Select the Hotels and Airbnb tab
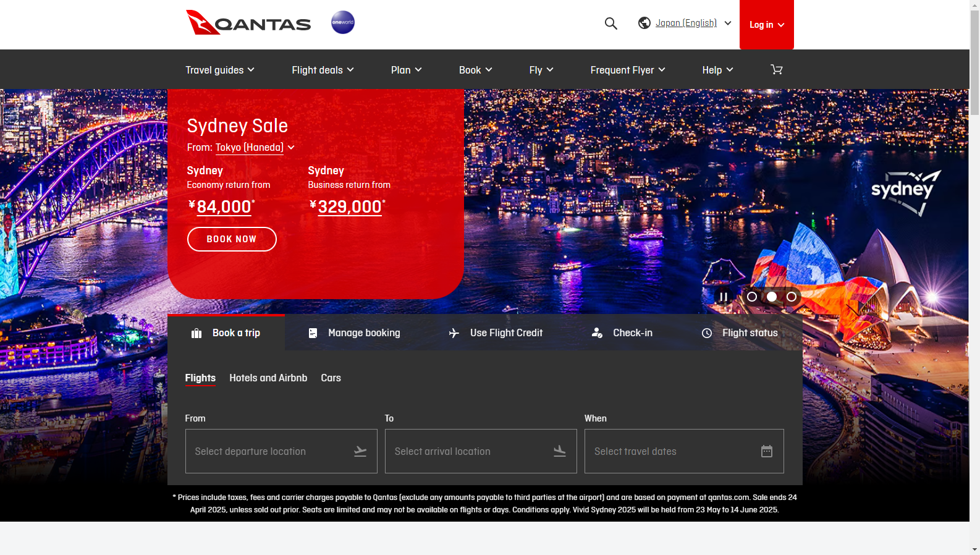980x555 pixels. tap(268, 378)
